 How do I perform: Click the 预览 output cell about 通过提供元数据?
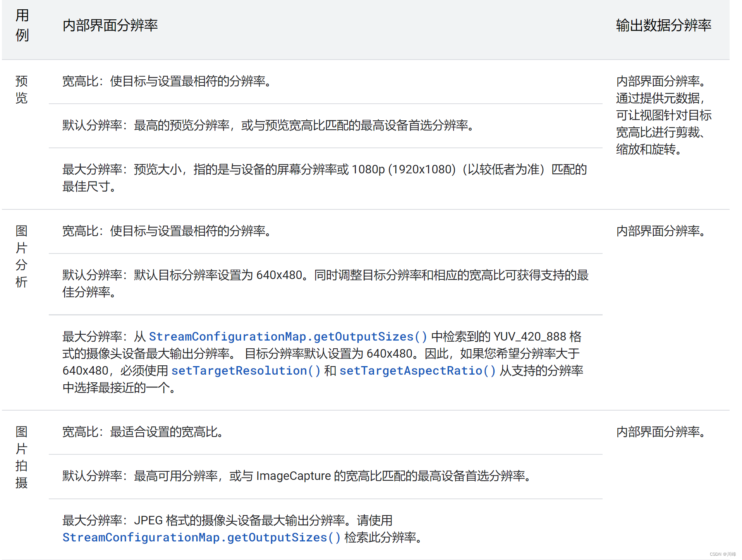click(664, 115)
